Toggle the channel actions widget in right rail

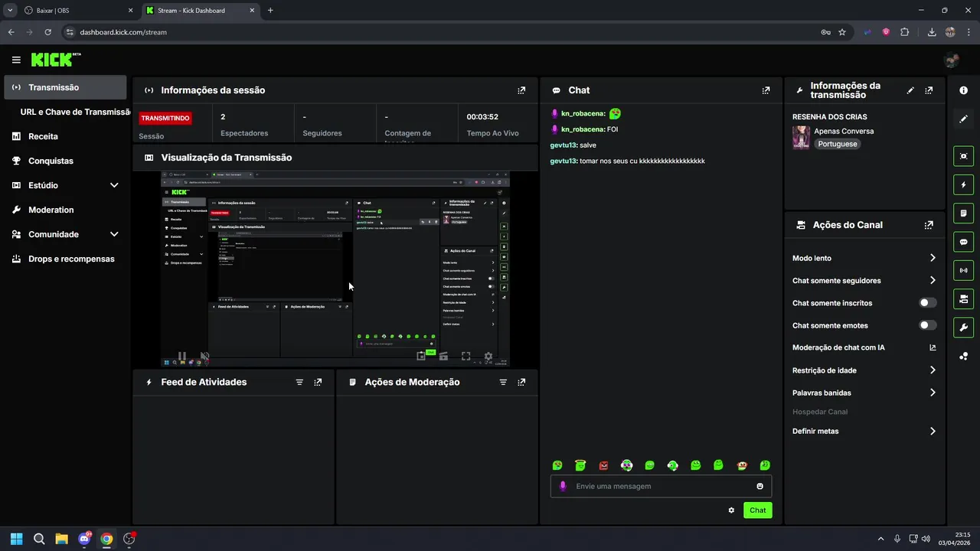point(963,298)
